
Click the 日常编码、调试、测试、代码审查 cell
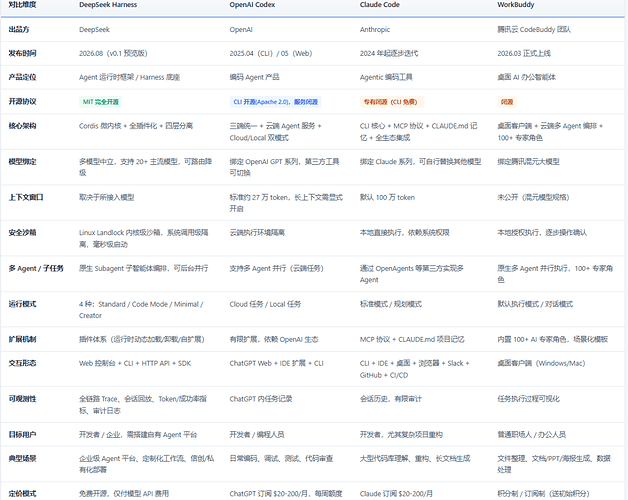coord(281,458)
